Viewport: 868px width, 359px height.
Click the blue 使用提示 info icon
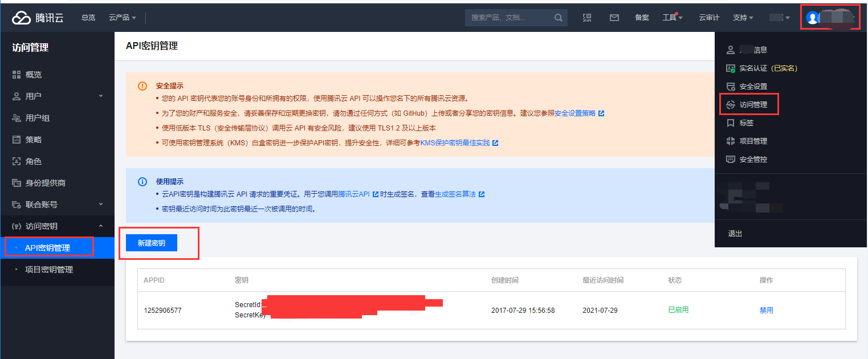coord(142,182)
